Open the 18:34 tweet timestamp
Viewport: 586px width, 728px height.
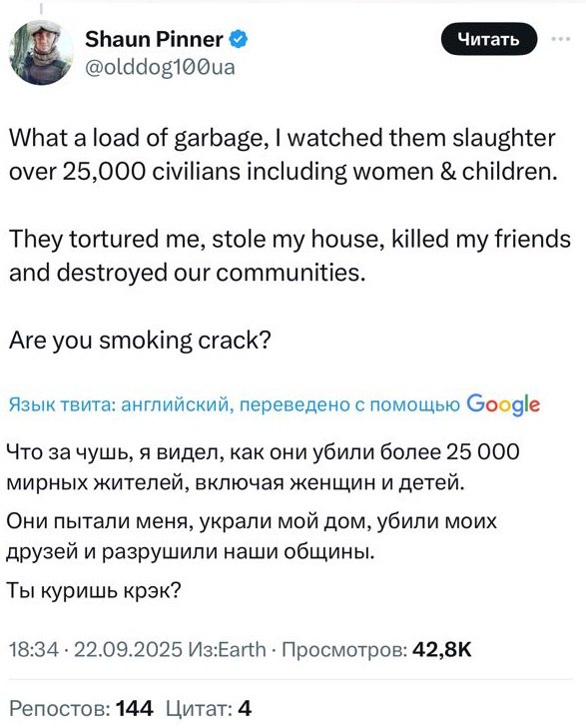tap(33, 649)
